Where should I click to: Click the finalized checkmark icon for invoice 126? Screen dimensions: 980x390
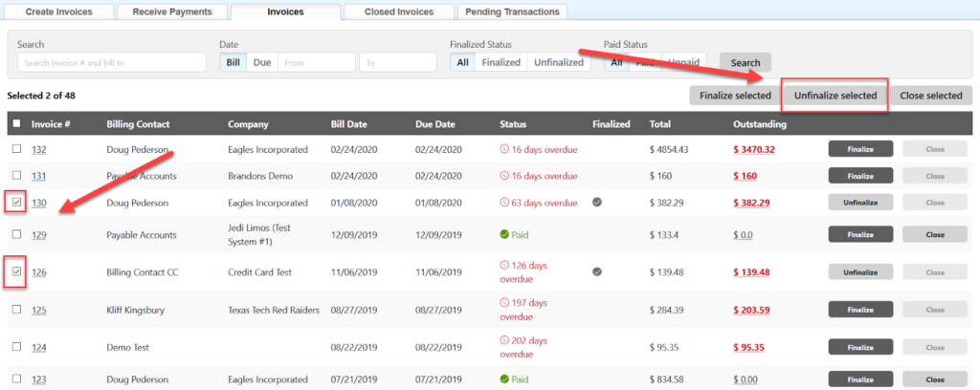597,271
